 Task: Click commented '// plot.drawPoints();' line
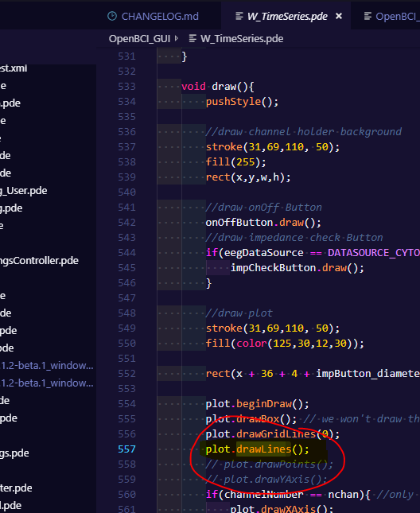click(270, 464)
